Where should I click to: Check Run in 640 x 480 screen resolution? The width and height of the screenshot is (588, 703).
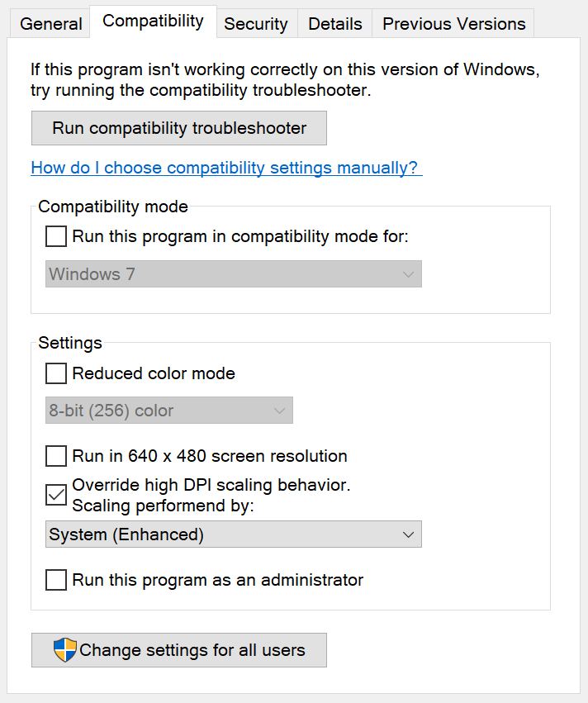[x=55, y=456]
